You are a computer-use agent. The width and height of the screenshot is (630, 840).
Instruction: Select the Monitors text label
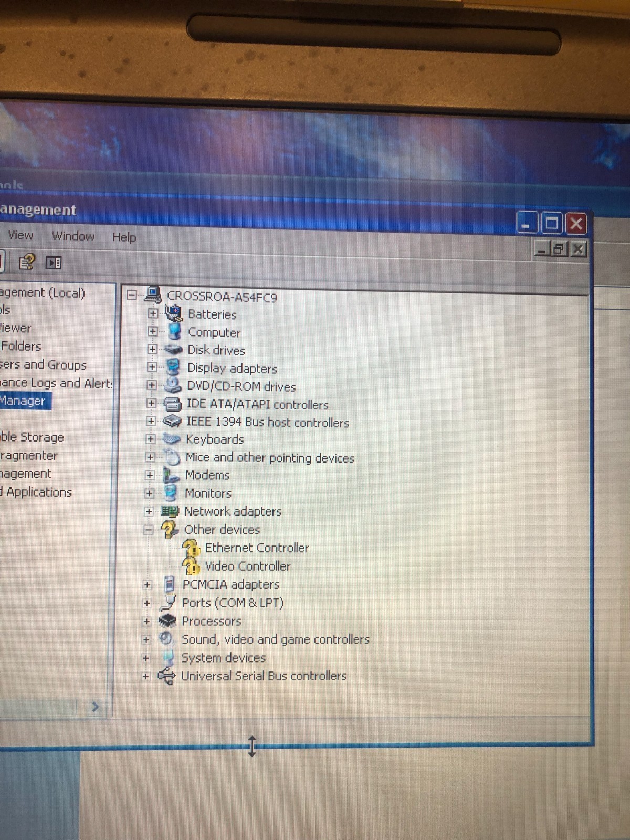pos(208,493)
